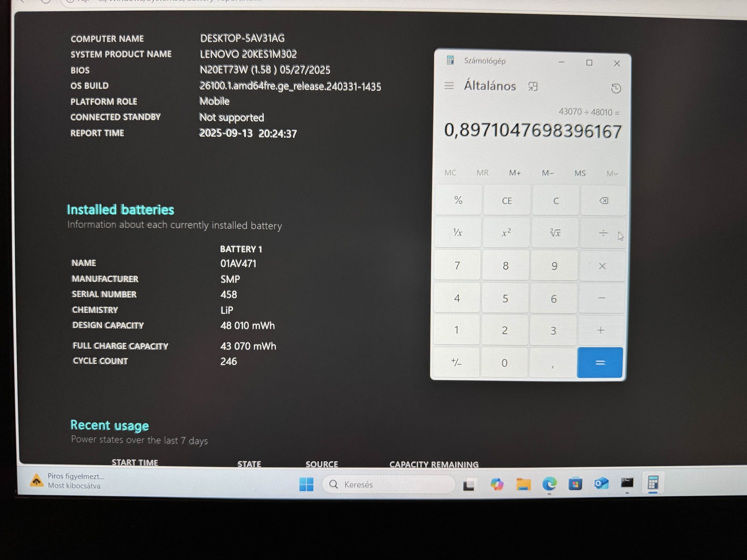Click digit 4 on the calculator
The width and height of the screenshot is (747, 560).
point(457,298)
